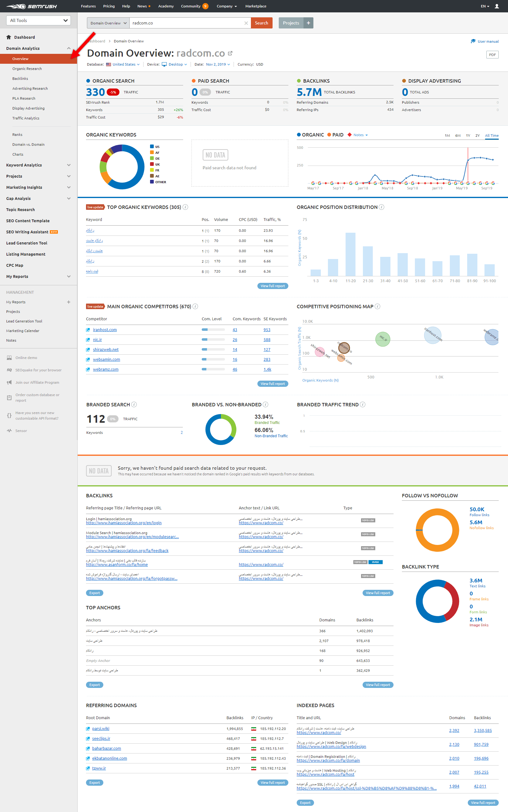Open the Pricing menu item
Viewport: 508px width, 812px height.
pos(109,6)
